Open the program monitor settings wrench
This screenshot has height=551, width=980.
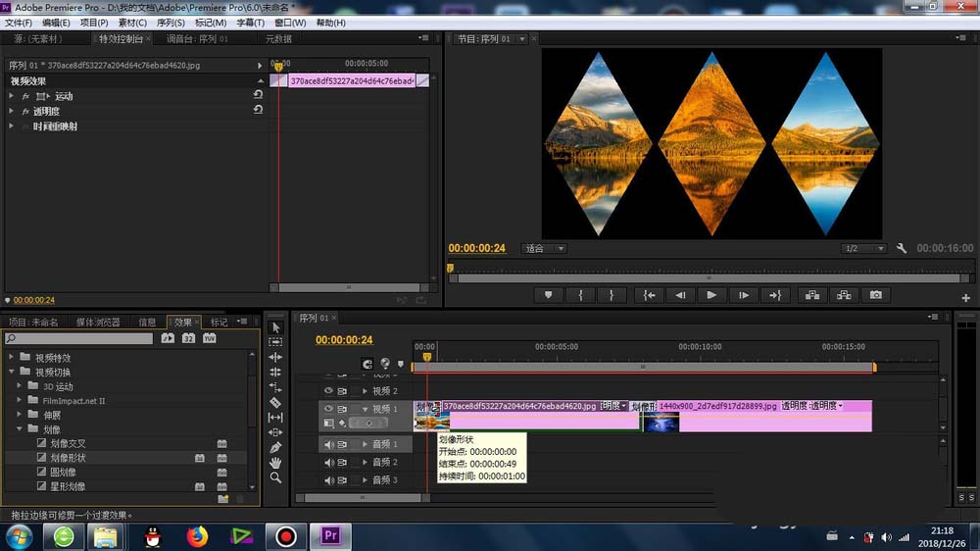click(x=902, y=248)
